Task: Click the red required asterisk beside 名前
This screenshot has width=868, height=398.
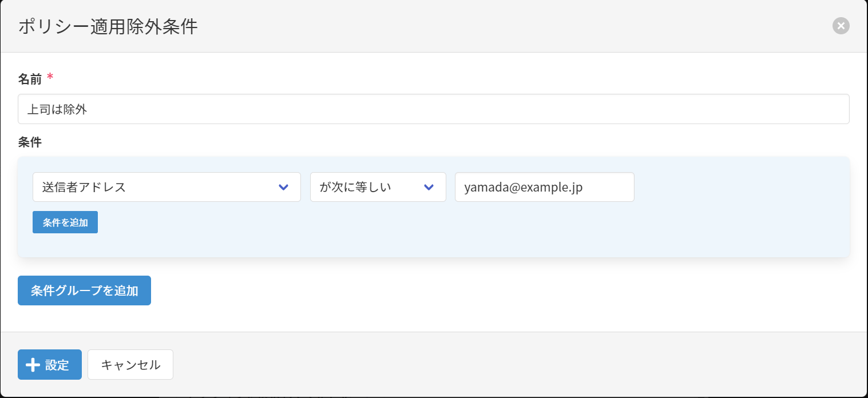Action: [50, 78]
